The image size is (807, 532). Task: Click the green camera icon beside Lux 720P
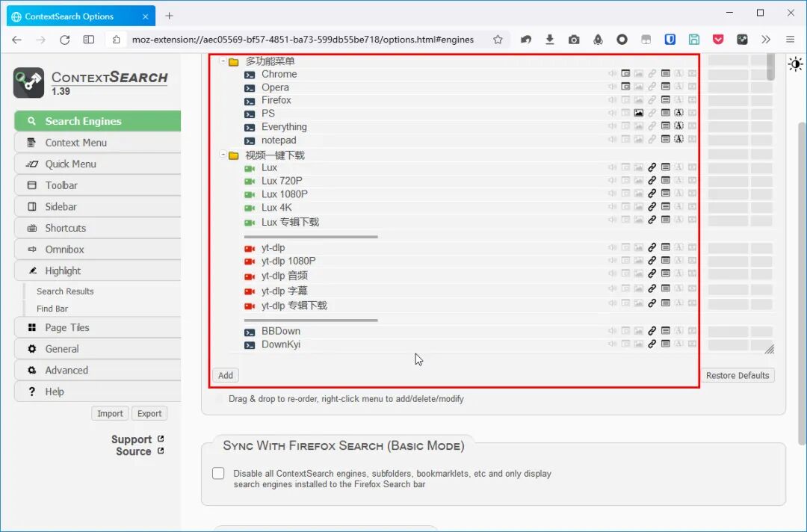pos(250,181)
